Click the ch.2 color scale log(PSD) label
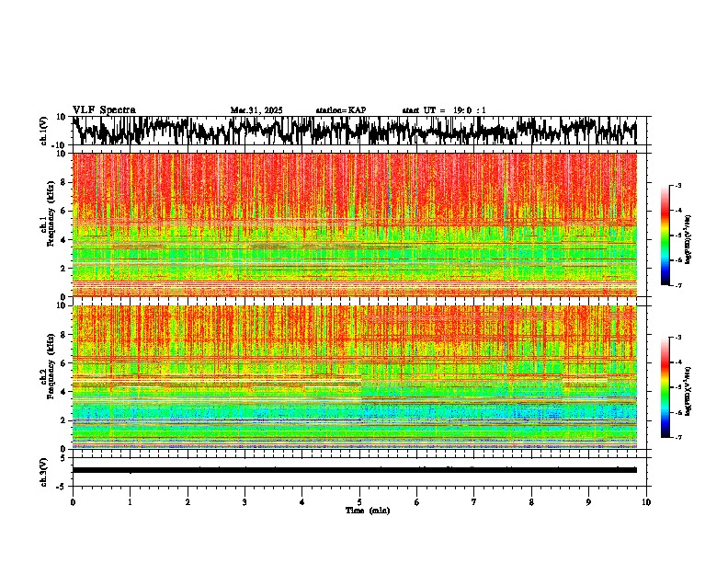The height and width of the screenshot is (563, 728). click(688, 391)
